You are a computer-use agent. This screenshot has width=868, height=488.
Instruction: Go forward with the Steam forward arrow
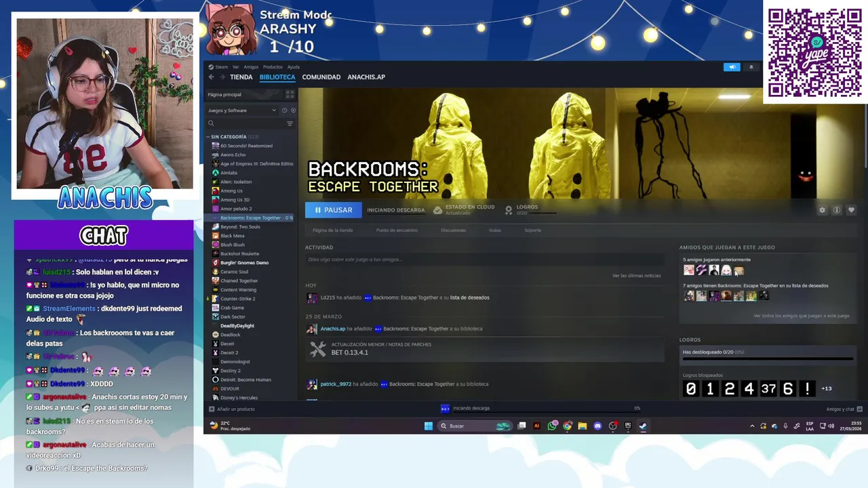222,77
